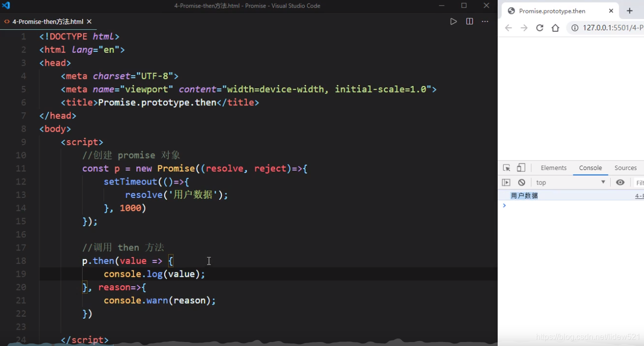Switch to the Console DevTools tab
644x346 pixels.
point(590,168)
